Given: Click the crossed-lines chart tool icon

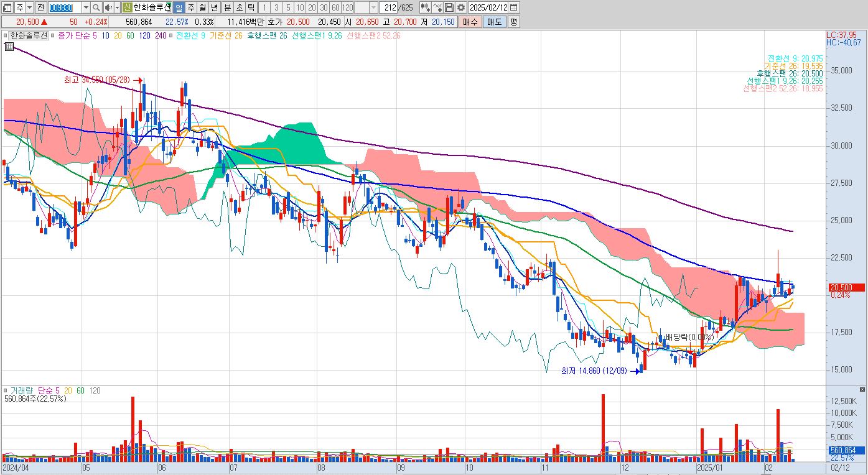Looking at the screenshot, I should (x=437, y=7).
